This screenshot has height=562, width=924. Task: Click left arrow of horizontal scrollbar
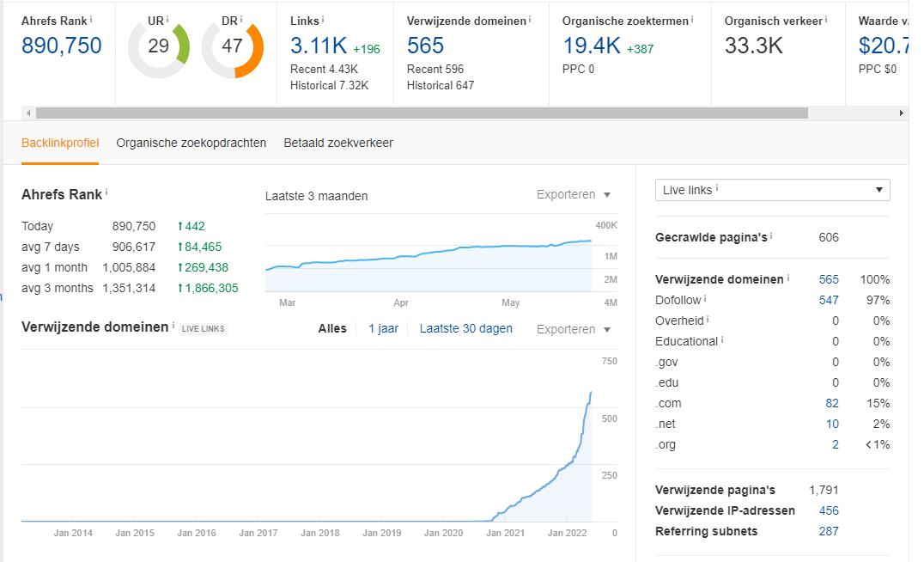click(x=28, y=113)
